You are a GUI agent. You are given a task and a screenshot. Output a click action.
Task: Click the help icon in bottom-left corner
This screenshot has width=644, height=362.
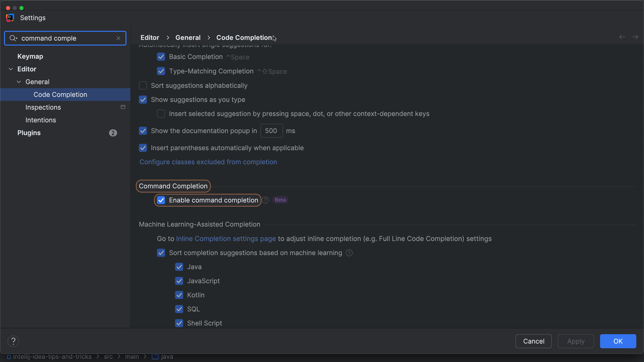pos(13,341)
